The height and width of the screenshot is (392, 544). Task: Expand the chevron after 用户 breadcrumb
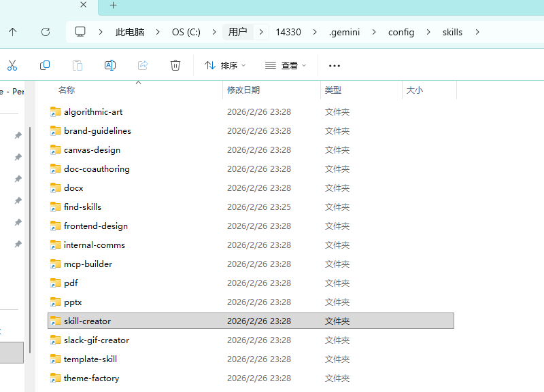(x=261, y=32)
